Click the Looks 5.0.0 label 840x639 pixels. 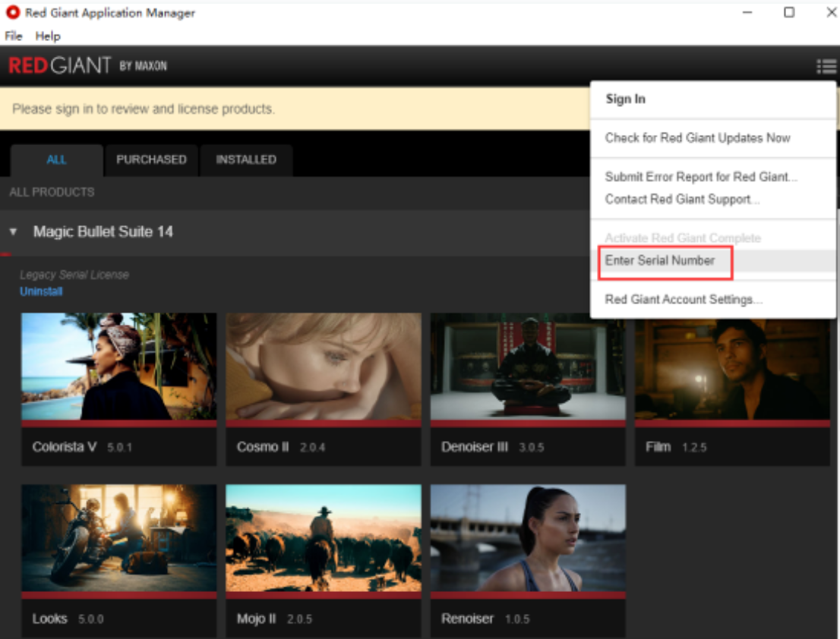[x=68, y=619]
